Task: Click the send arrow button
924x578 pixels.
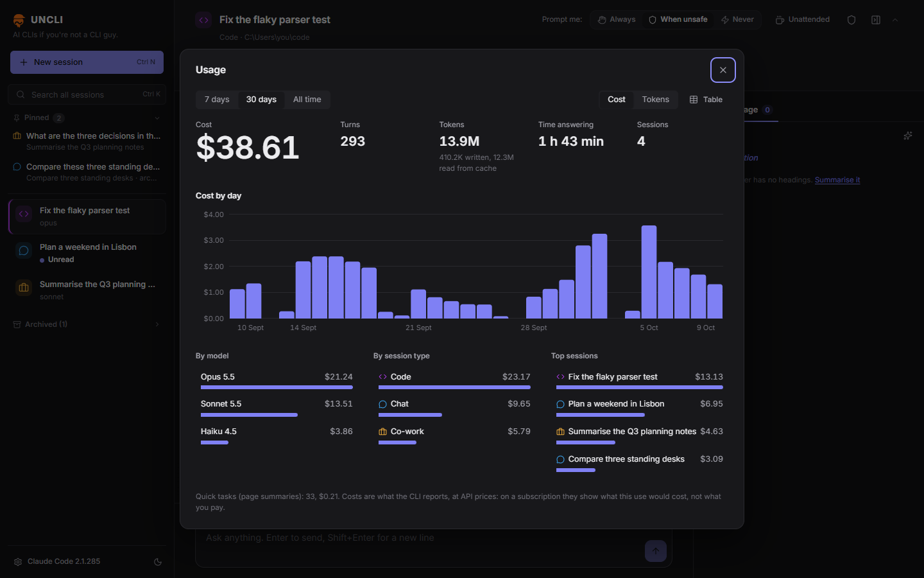Action: 656,551
